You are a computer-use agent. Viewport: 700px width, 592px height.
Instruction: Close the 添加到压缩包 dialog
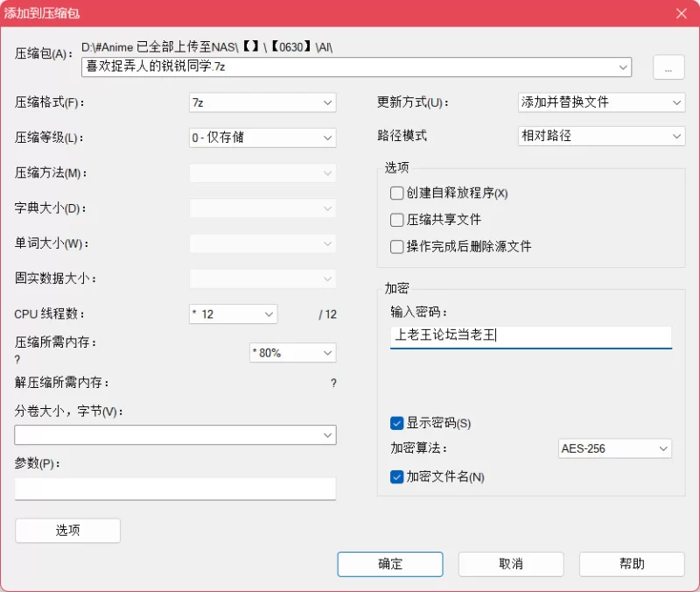click(x=682, y=13)
